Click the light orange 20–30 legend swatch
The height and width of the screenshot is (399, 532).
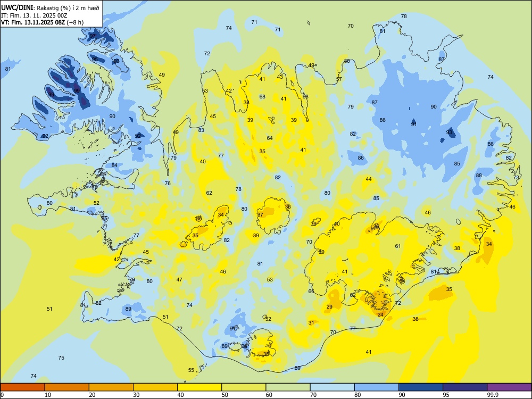[111, 387]
